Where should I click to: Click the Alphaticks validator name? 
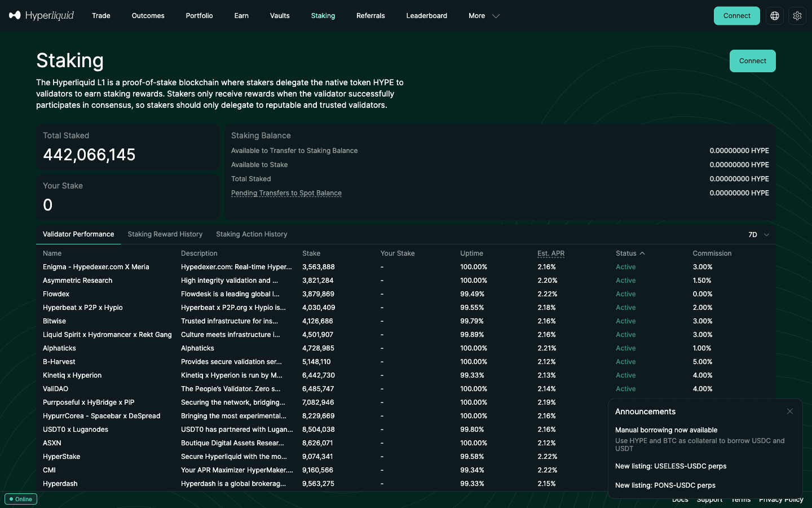click(59, 348)
